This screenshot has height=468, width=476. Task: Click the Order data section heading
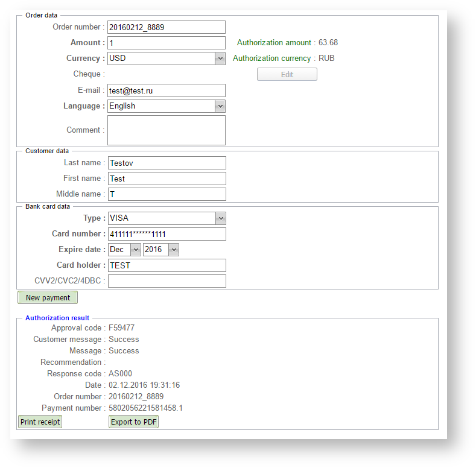click(x=41, y=15)
